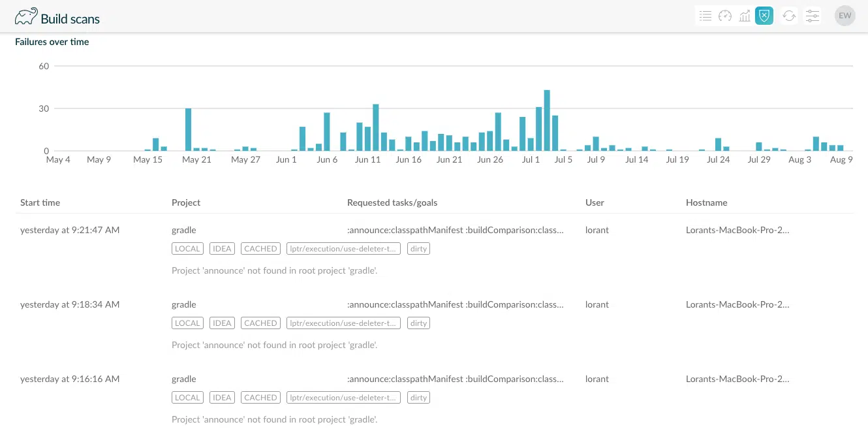Open the build started at 9:21:47 AM
Image resolution: width=868 pixels, height=433 pixels.
tap(70, 230)
